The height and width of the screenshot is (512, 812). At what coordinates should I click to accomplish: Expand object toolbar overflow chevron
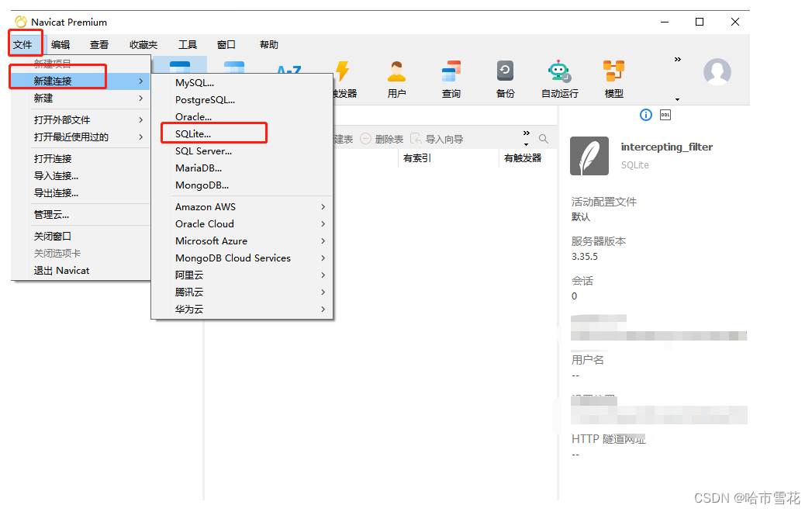click(x=526, y=133)
